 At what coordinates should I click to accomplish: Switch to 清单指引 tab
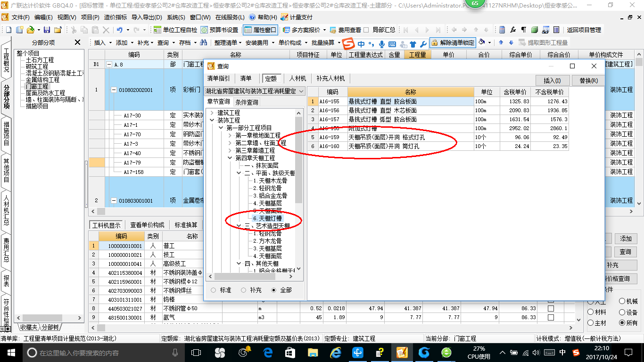pyautogui.click(x=219, y=78)
